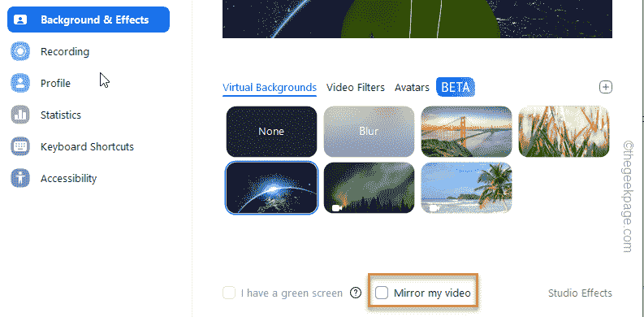The image size is (644, 317).
Task: Click the Accessibility person icon
Action: [20, 178]
